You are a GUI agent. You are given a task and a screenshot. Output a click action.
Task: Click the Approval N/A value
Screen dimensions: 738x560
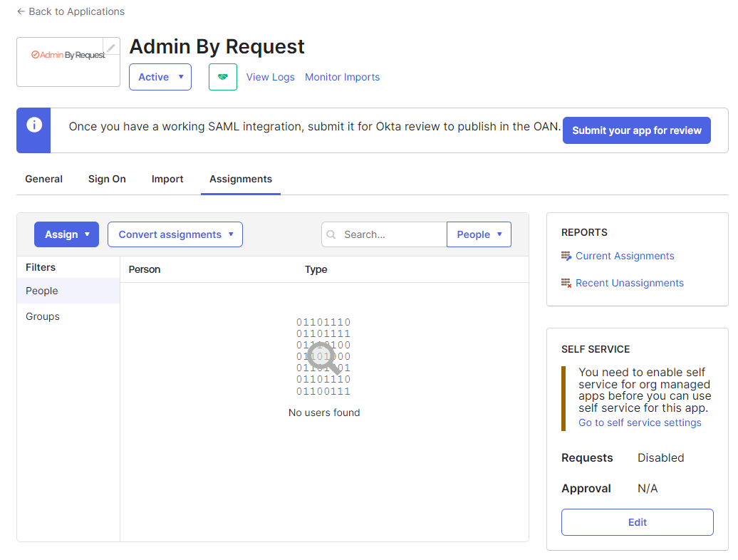648,489
